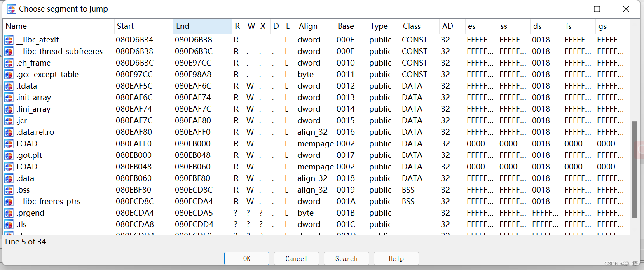Click the icon next to .got.plt row
The width and height of the screenshot is (644, 270).
tap(9, 155)
